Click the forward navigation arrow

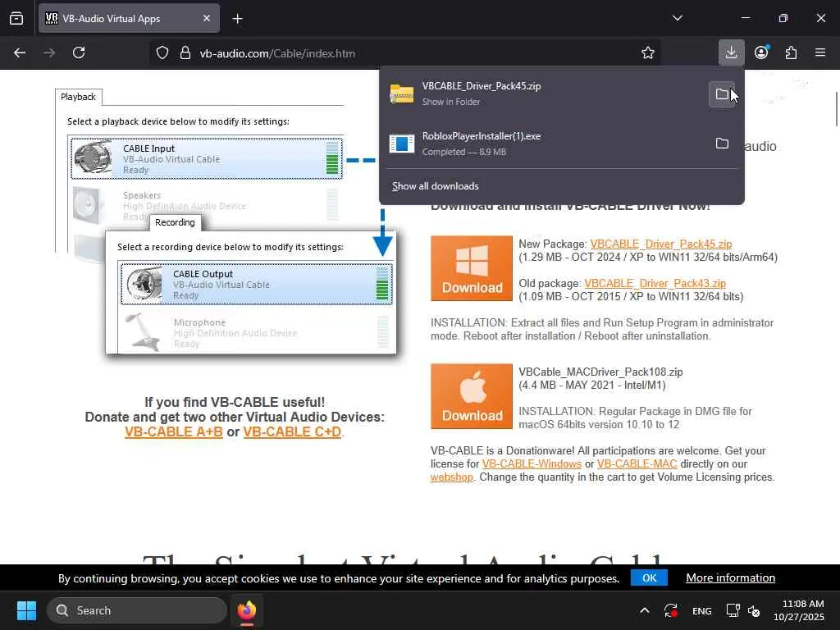coord(49,52)
